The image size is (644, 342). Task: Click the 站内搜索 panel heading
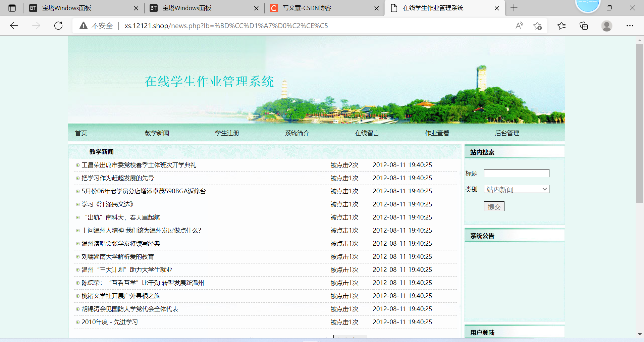coord(482,152)
